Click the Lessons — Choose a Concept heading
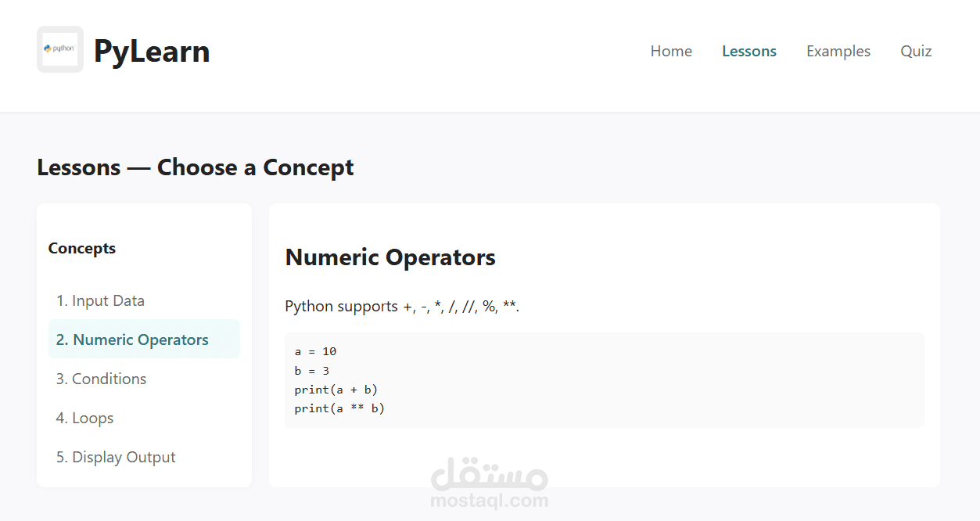Screen dimensions: 980x521 pos(195,167)
